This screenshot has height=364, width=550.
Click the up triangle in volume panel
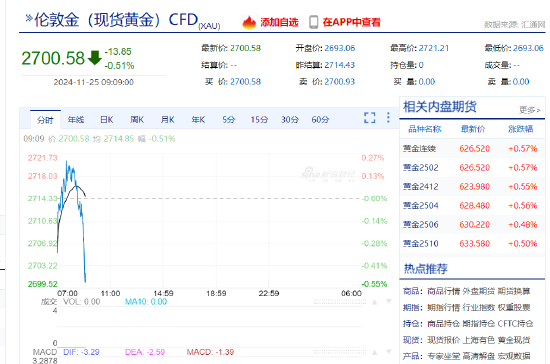[375, 302]
